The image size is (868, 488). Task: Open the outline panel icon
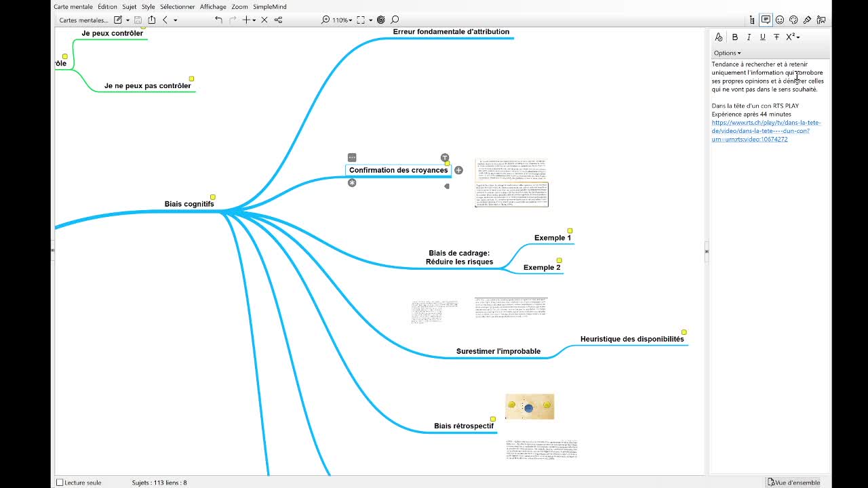pos(752,20)
